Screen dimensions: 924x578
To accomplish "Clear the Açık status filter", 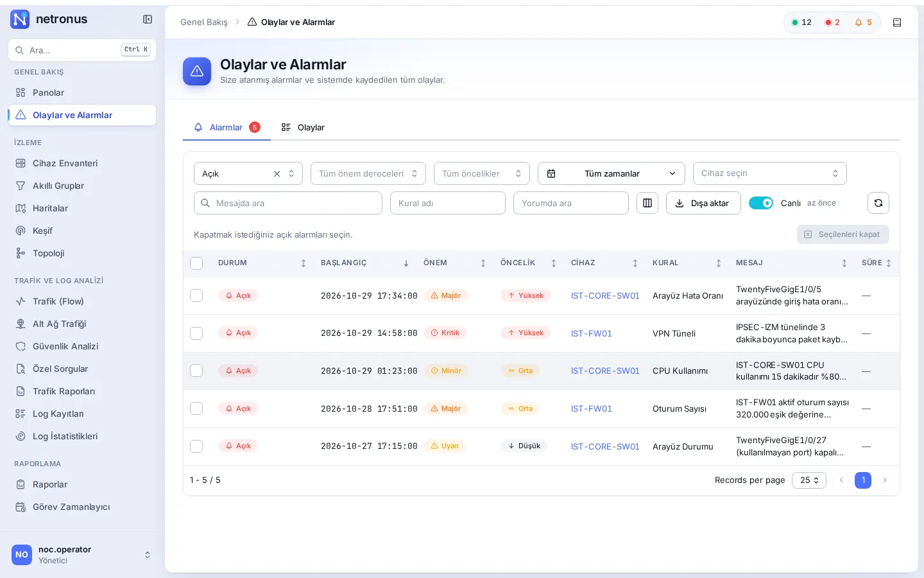I will (277, 173).
